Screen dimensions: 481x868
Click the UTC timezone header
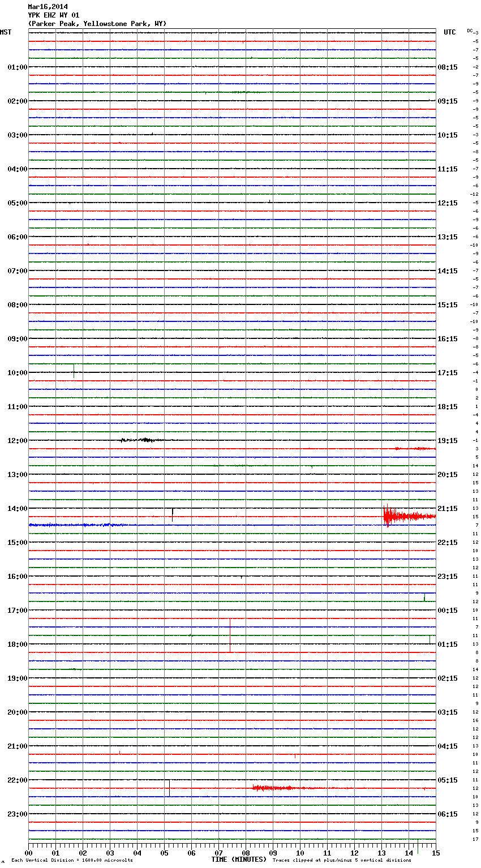coord(449,32)
